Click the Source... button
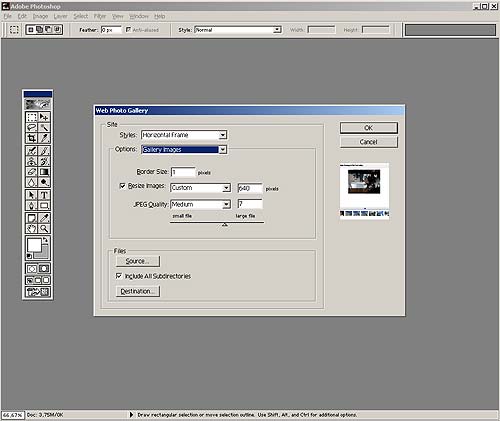 138,261
